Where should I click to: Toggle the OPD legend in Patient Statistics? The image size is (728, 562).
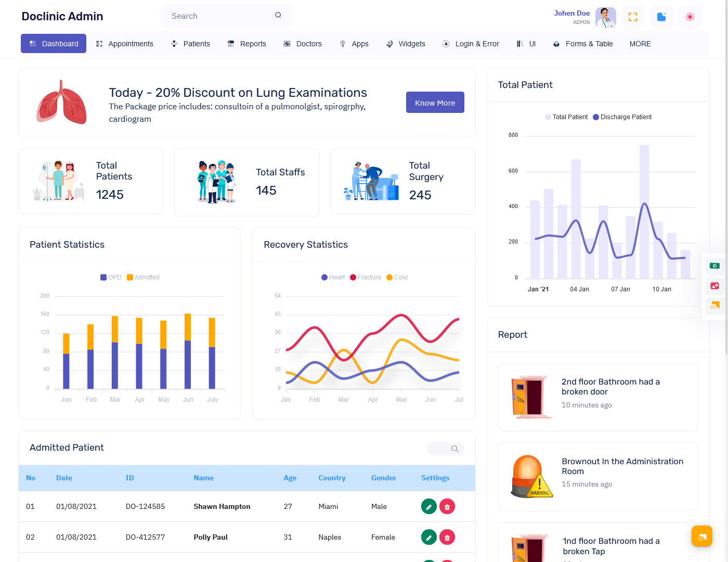click(x=110, y=277)
